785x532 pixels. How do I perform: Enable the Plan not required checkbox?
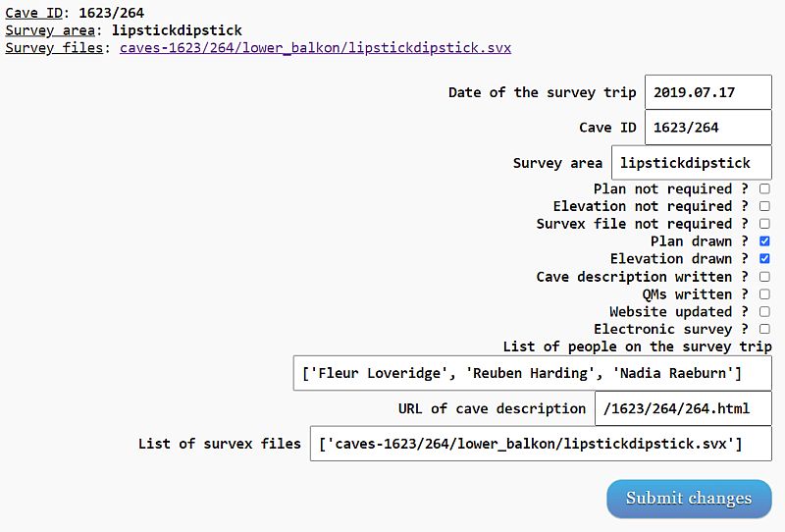coord(764,188)
